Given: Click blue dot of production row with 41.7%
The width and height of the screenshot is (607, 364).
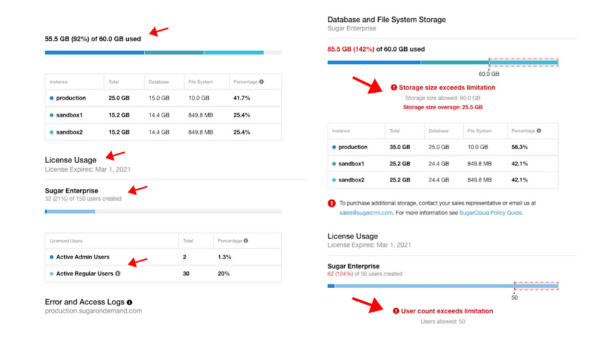Looking at the screenshot, I should (52, 98).
